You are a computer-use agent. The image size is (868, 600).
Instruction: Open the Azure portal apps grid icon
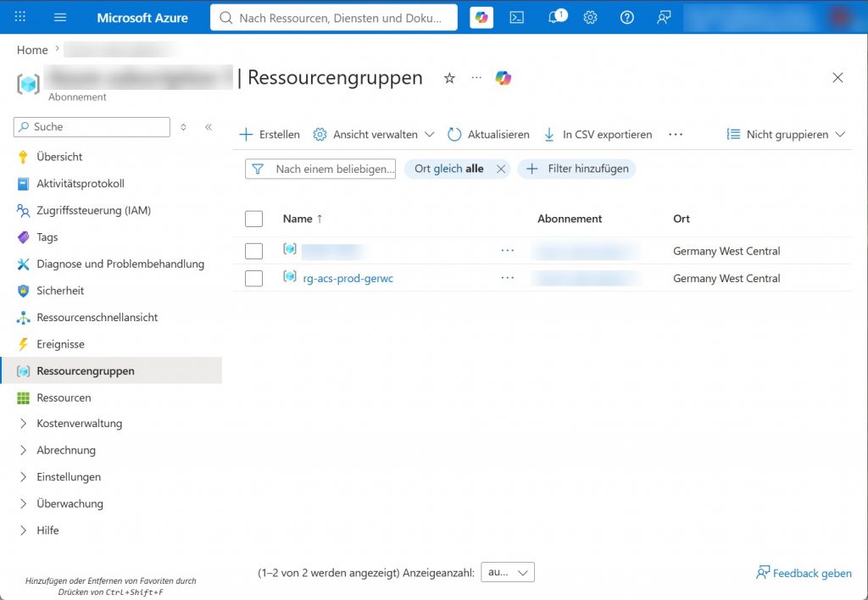click(20, 17)
